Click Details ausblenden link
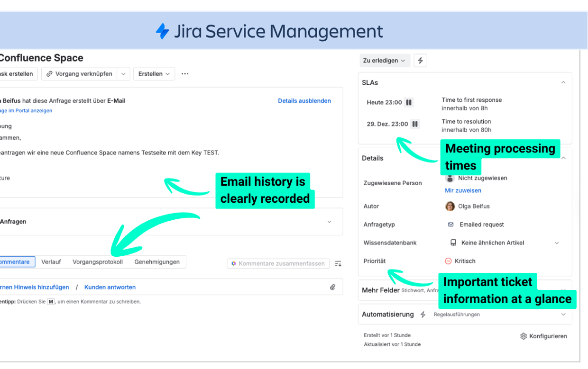This screenshot has width=588, height=369. click(x=304, y=101)
